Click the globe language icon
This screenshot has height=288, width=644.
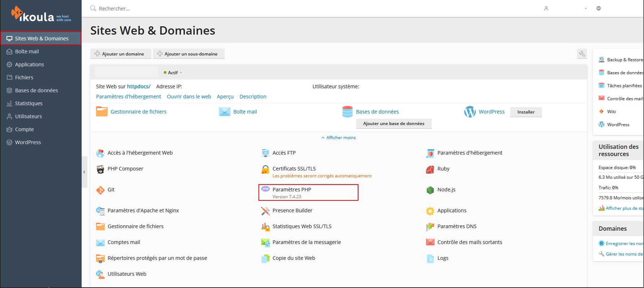tap(599, 8)
